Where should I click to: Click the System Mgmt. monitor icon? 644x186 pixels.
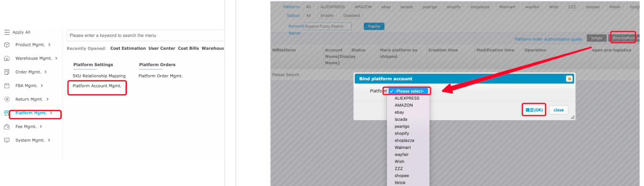point(7,140)
